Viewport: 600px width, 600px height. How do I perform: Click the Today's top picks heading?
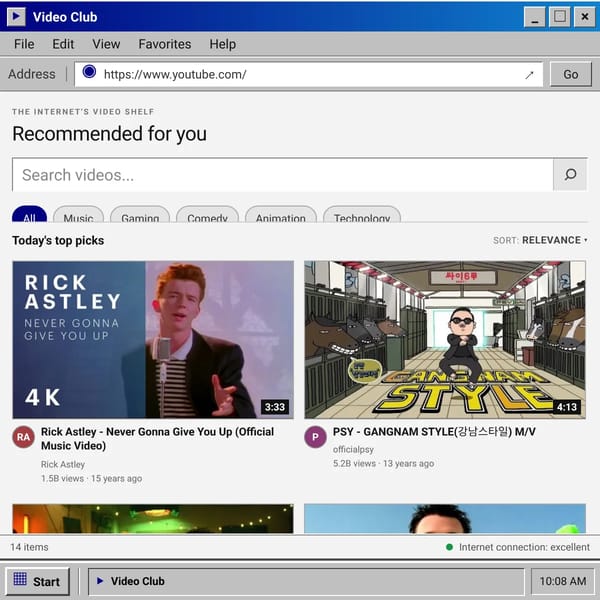click(x=58, y=240)
